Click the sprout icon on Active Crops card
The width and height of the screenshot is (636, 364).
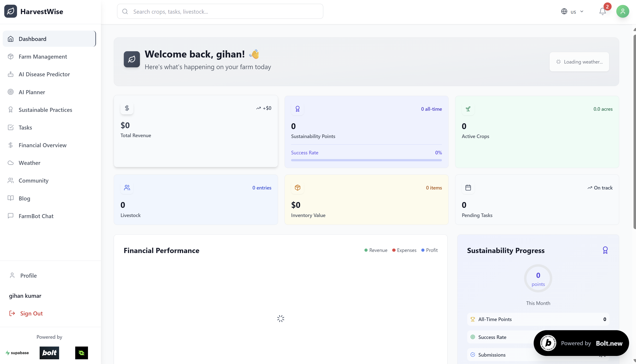pyautogui.click(x=468, y=109)
